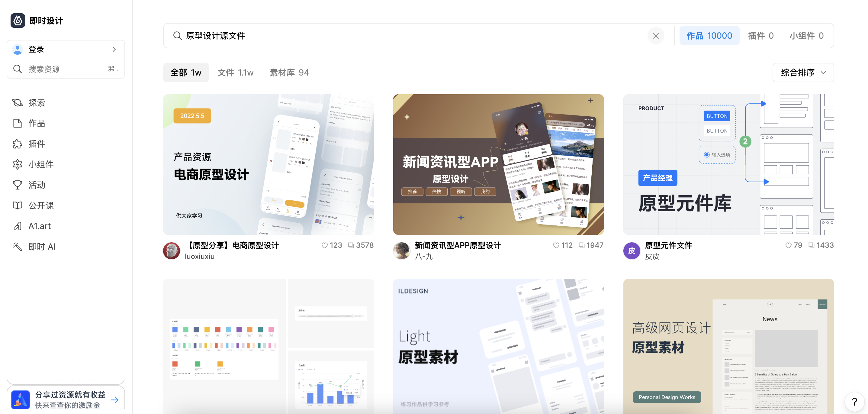Click the 即时 AI magic wand icon
868x414 pixels.
(x=18, y=247)
